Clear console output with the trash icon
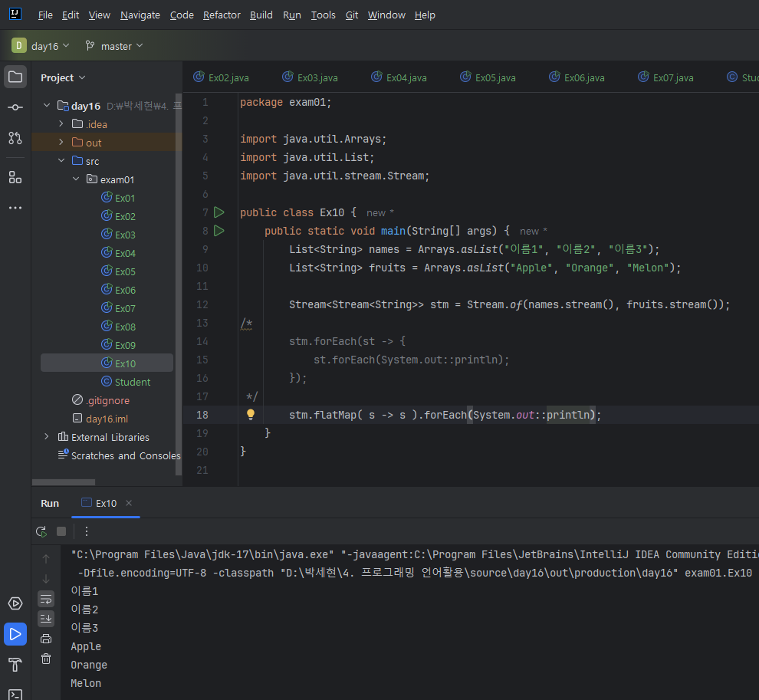This screenshot has height=700, width=759. point(46,659)
